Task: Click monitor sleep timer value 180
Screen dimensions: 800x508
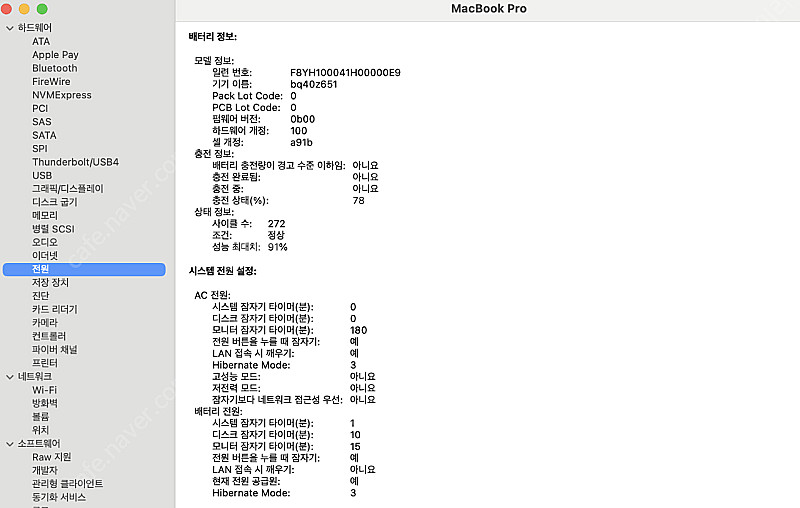Action: [x=358, y=330]
